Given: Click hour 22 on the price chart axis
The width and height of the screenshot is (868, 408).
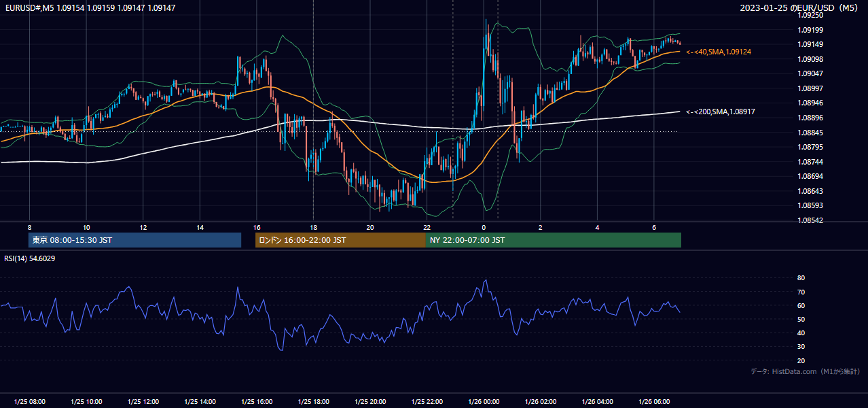Looking at the screenshot, I should (x=427, y=227).
